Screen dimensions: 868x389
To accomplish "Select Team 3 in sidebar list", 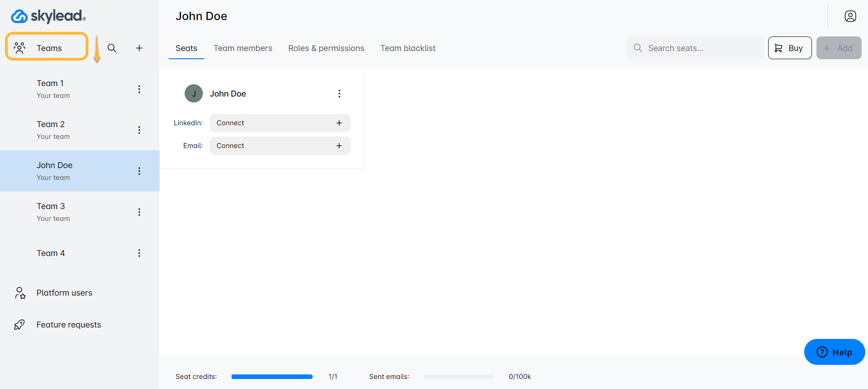I will tap(51, 212).
